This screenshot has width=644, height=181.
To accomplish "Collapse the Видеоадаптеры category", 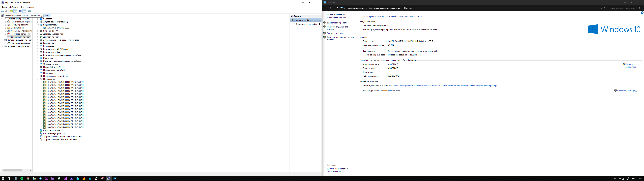I will click(38, 25).
